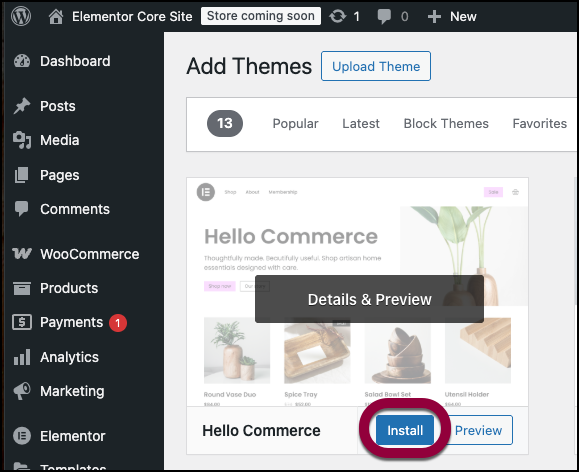This screenshot has width=579, height=472.
Task: Install the Hello Commerce theme
Action: pos(405,430)
